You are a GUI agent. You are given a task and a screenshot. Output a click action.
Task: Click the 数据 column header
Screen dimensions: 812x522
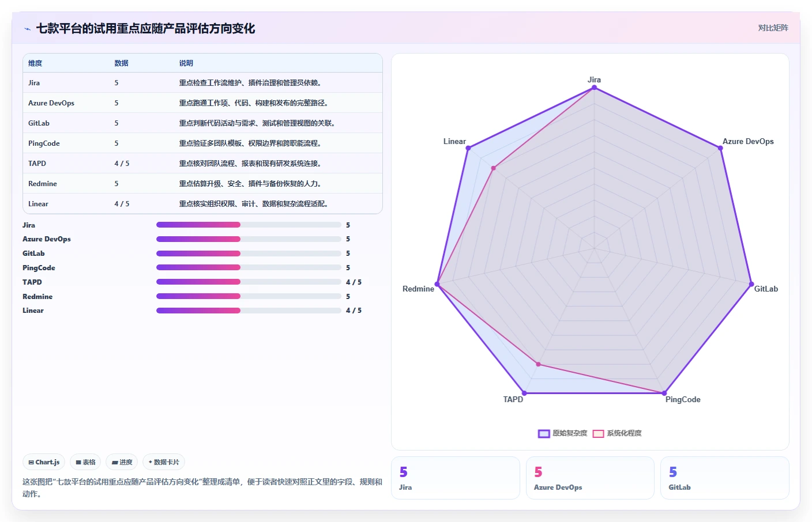[121, 63]
